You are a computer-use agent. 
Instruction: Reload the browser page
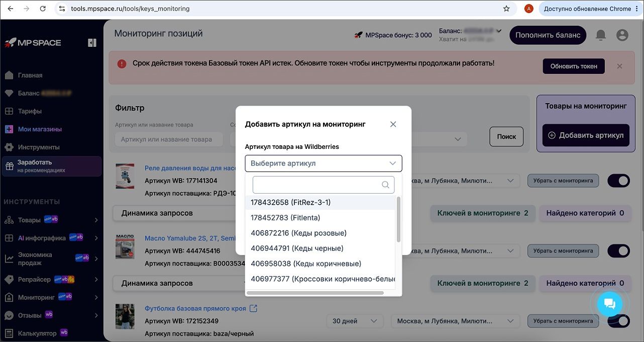pyautogui.click(x=43, y=9)
